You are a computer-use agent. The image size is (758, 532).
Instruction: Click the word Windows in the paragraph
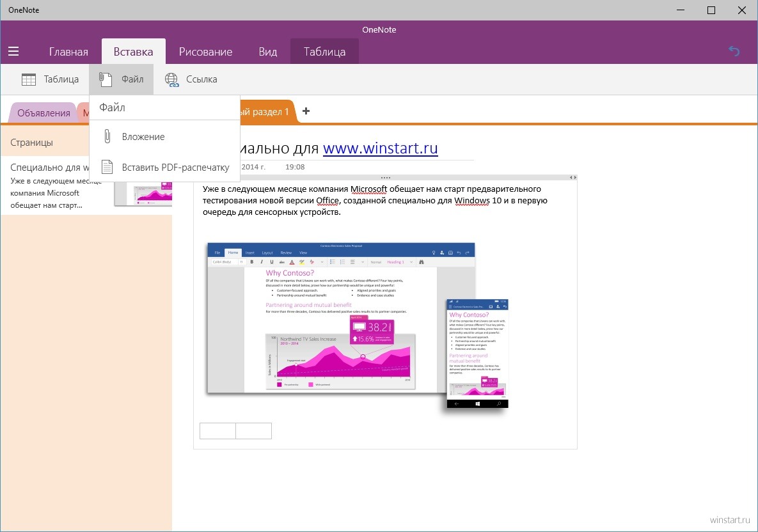(472, 201)
